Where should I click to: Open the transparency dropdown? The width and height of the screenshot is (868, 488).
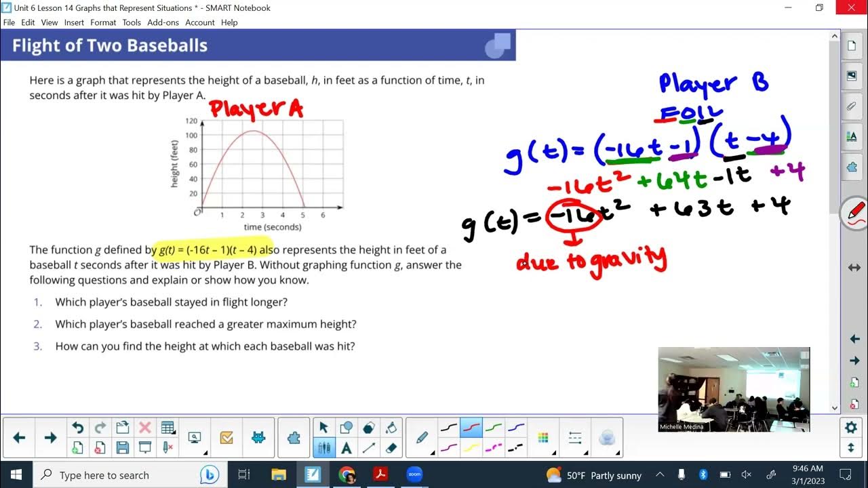[607, 438]
